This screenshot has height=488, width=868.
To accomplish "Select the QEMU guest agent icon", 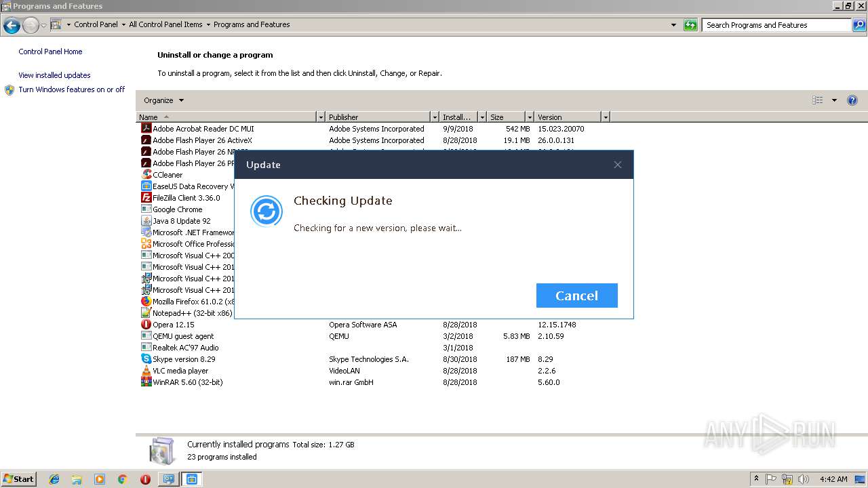I will 146,336.
